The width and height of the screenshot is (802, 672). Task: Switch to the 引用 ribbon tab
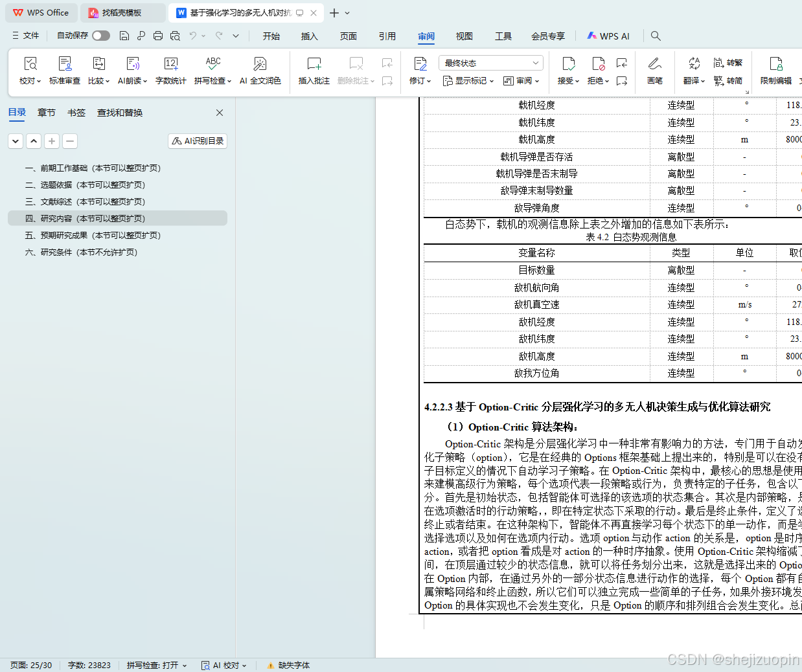click(x=387, y=36)
